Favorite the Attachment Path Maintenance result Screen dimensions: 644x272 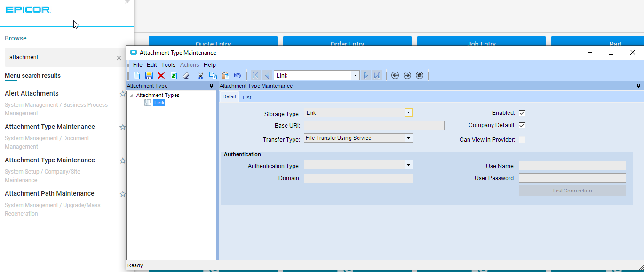click(x=123, y=194)
